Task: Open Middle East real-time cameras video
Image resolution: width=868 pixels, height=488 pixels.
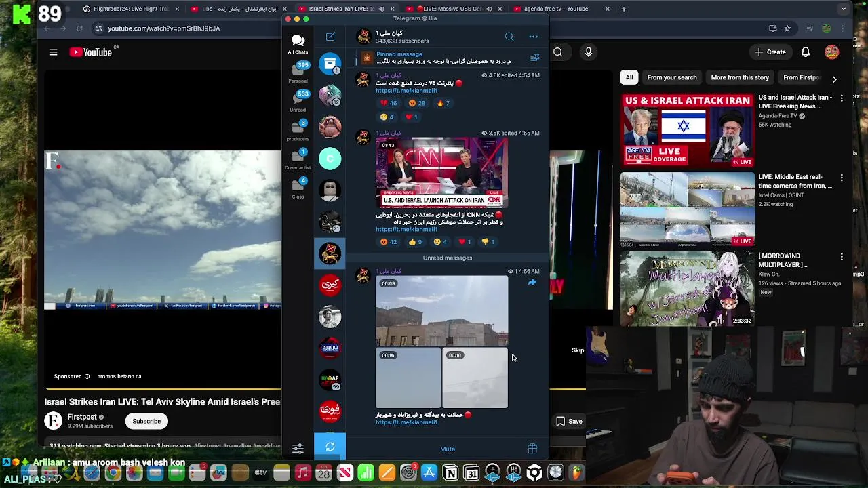Action: point(687,209)
